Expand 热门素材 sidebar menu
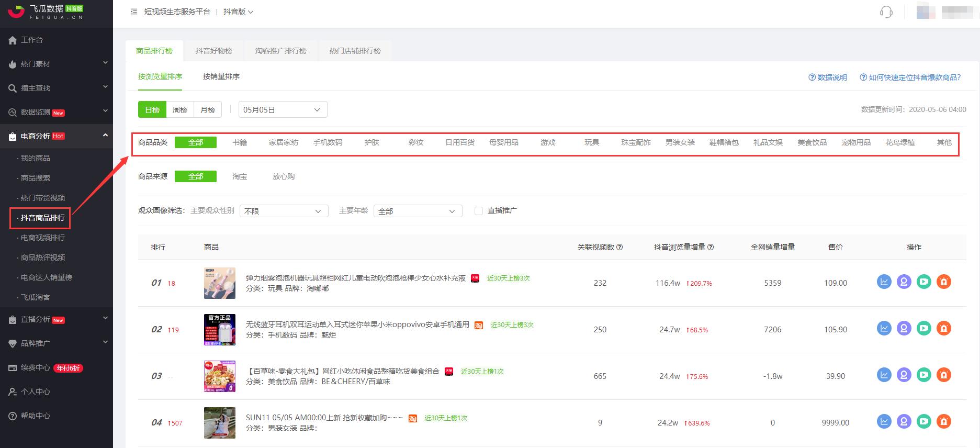Screen dimensions: 980x448 57,64
